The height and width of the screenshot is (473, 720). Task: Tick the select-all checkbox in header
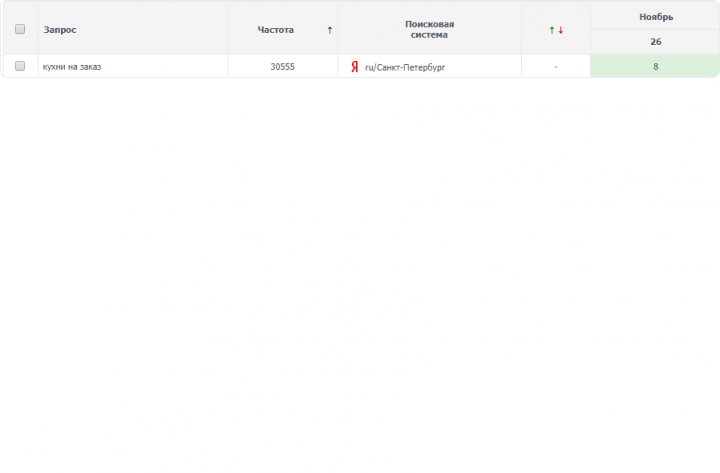click(20, 29)
